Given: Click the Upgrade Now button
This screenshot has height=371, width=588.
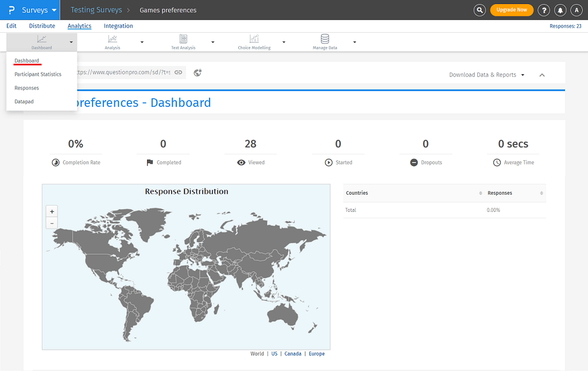Looking at the screenshot, I should (511, 10).
